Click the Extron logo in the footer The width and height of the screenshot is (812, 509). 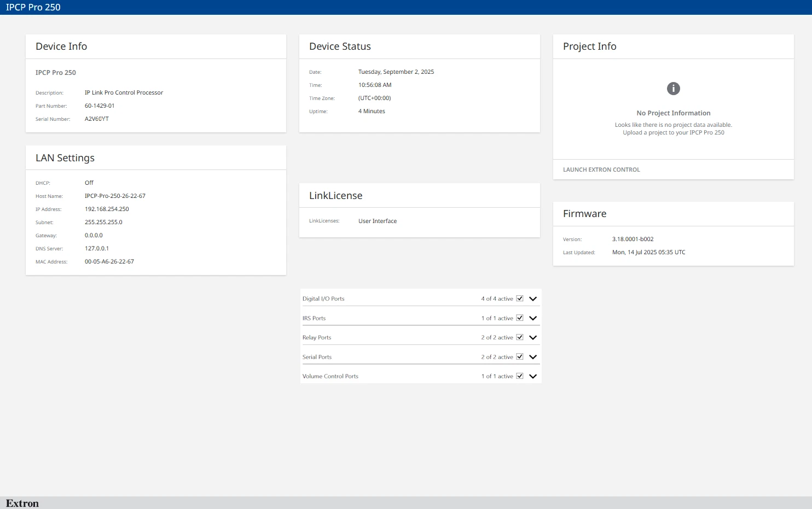click(22, 503)
